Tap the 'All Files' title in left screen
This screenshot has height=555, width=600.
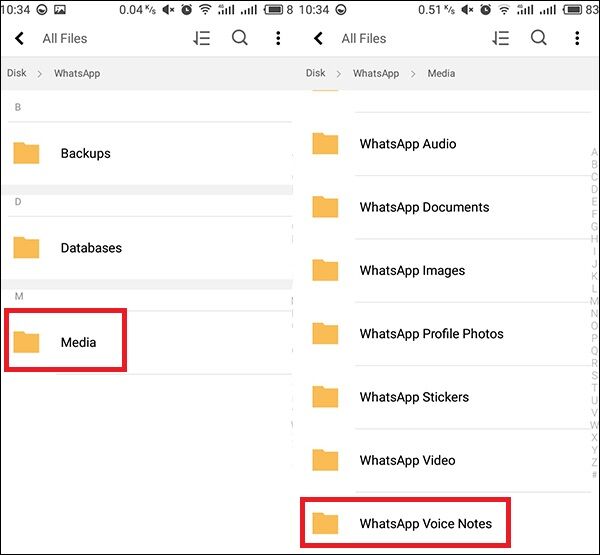(65, 39)
